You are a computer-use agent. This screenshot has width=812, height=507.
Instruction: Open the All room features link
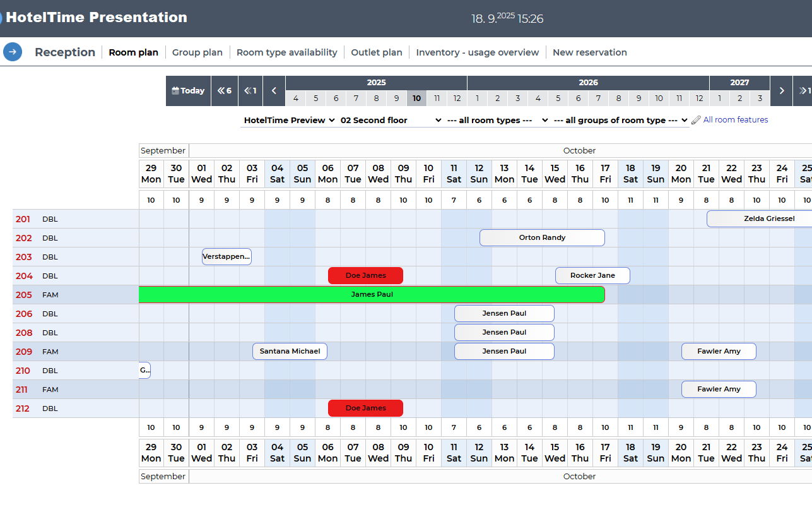coord(736,120)
